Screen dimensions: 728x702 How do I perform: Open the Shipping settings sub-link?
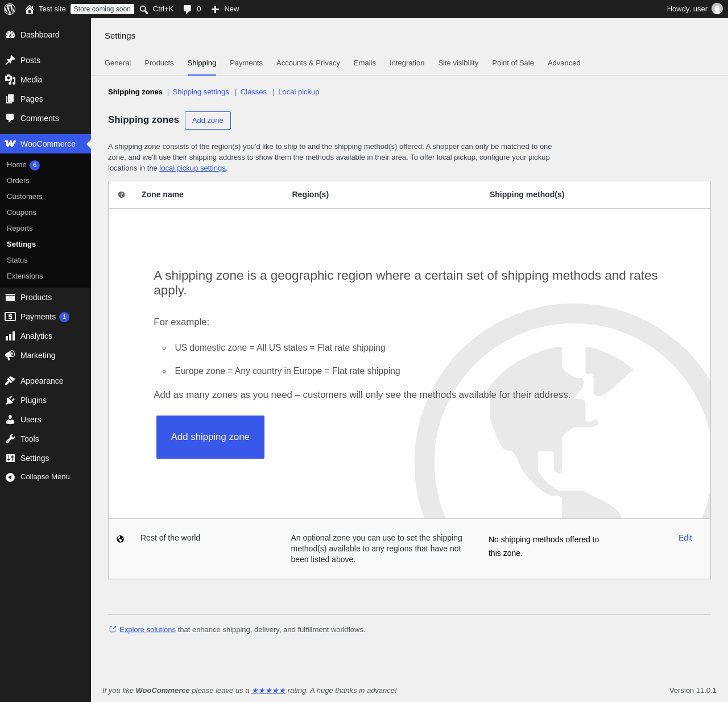pyautogui.click(x=201, y=92)
